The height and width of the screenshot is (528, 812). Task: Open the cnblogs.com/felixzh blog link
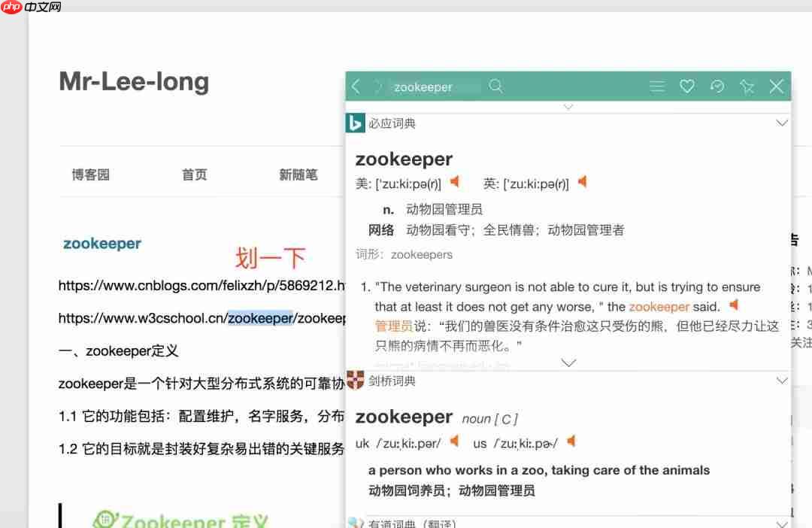[x=188, y=286]
